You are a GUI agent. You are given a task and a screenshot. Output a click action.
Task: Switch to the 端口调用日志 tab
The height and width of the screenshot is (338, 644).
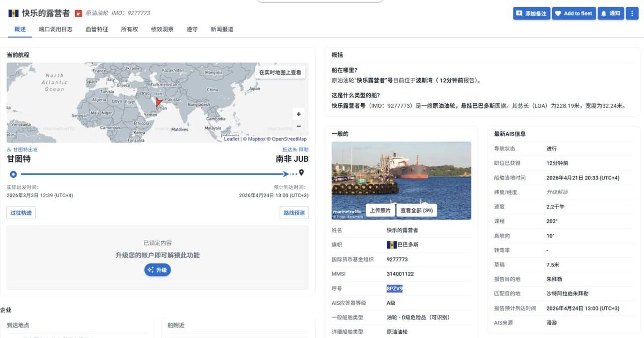point(56,29)
